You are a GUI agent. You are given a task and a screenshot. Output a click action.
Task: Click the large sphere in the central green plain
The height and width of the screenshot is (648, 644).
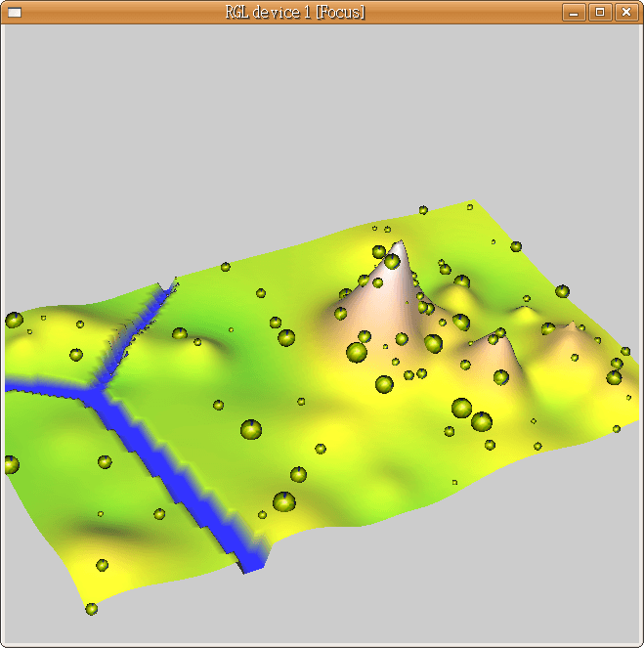click(251, 429)
